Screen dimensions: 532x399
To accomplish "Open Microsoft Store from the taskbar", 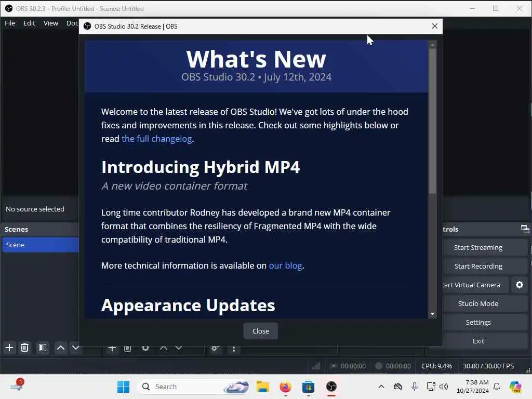I will [x=309, y=387].
